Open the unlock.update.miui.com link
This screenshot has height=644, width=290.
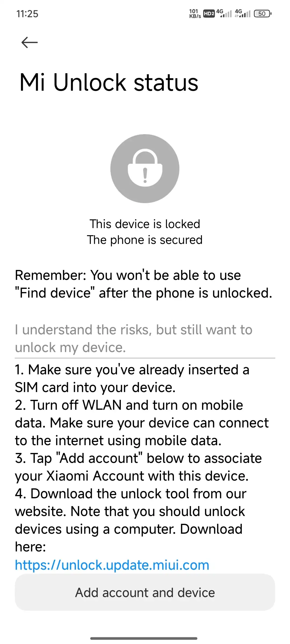coord(112,565)
